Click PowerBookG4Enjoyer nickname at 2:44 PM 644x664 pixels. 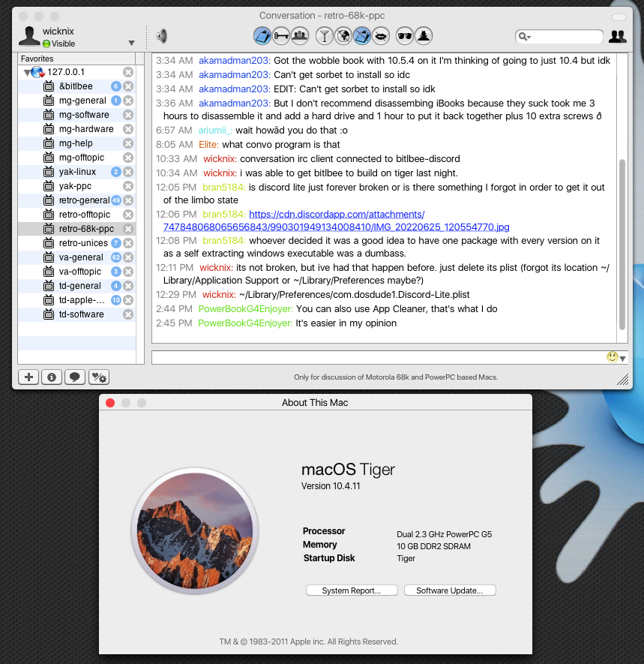245,309
